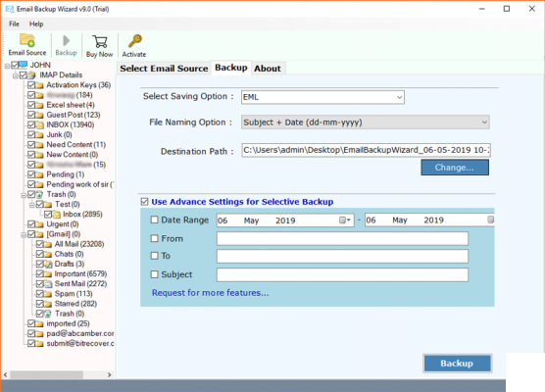Enable the From filter checkbox

[x=154, y=238]
